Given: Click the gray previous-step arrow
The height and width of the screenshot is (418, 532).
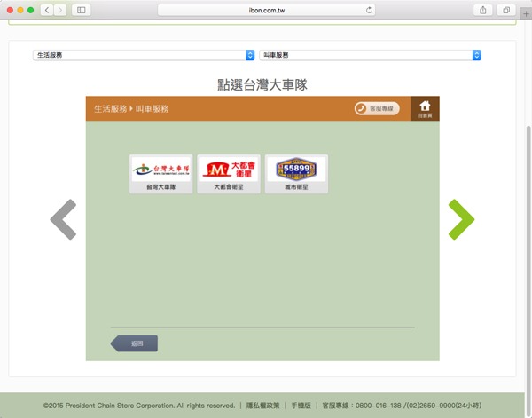Looking at the screenshot, I should [64, 219].
